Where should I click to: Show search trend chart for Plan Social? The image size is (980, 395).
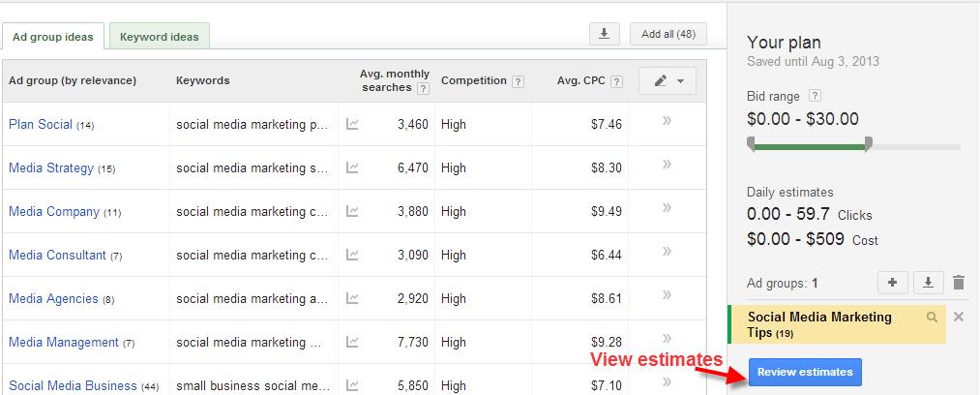pyautogui.click(x=352, y=124)
